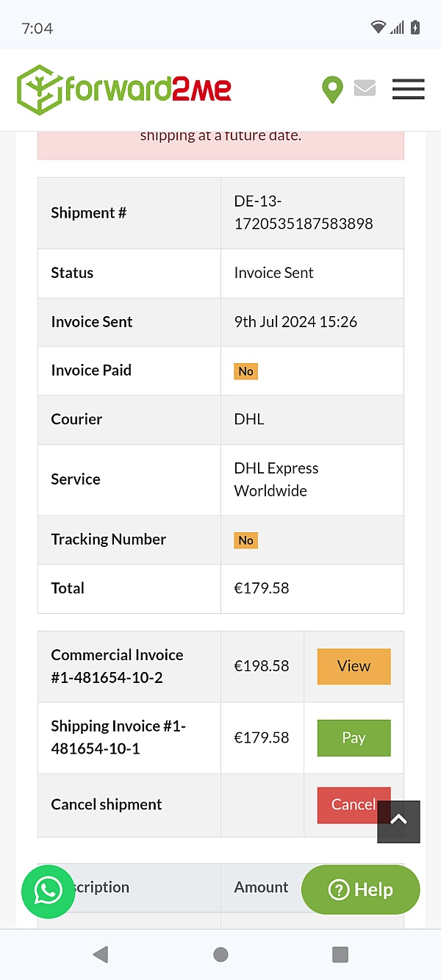Open the Help widget with question mark icon
Viewport: 441px width, 980px height.
tap(360, 890)
